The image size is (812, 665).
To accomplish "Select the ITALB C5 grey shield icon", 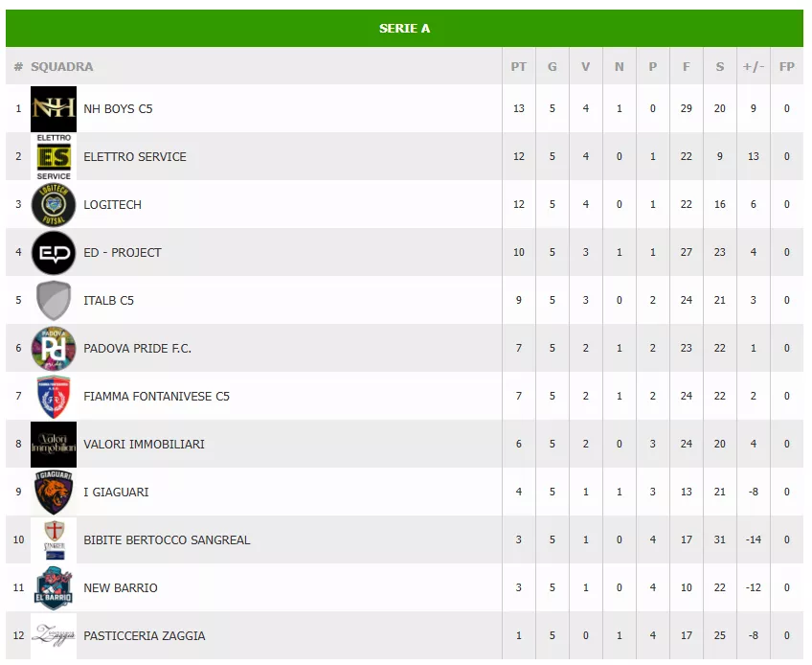I will 54,300.
